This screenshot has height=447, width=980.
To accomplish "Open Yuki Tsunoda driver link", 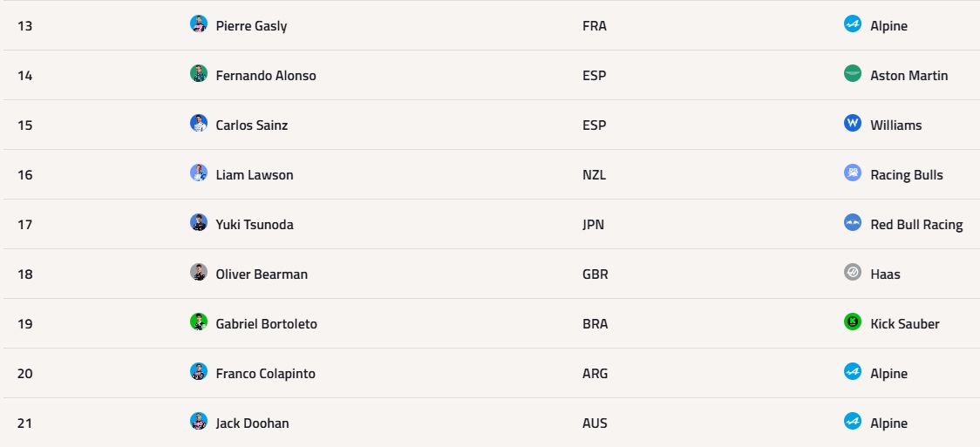I will point(255,224).
